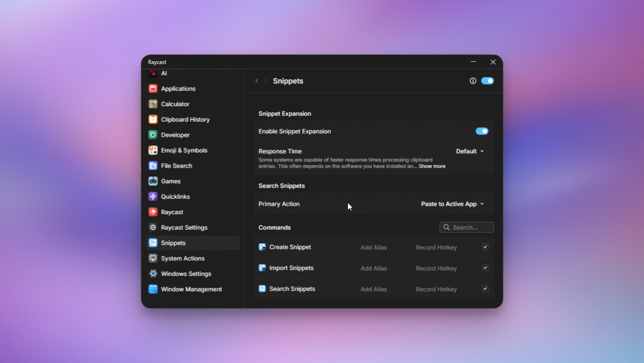Click the Clipboard History sidebar icon
This screenshot has width=644, height=363.
click(x=153, y=119)
